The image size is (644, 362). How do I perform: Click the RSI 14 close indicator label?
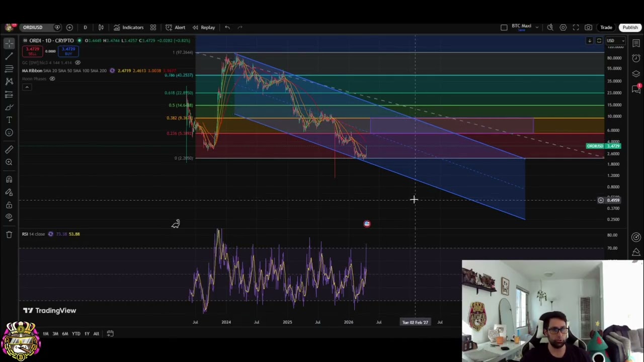33,234
